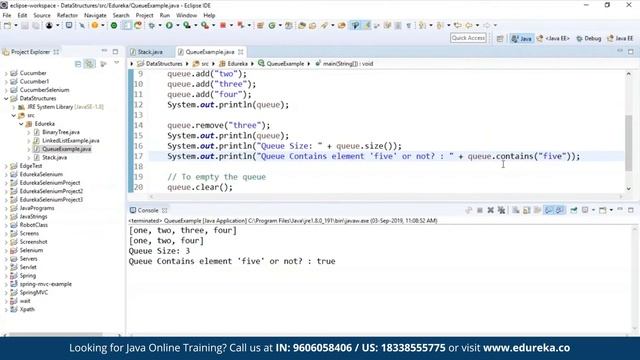This screenshot has width=640, height=360.
Task: Click the Skip All Breakpoints icon
Action: pyautogui.click(x=82, y=25)
